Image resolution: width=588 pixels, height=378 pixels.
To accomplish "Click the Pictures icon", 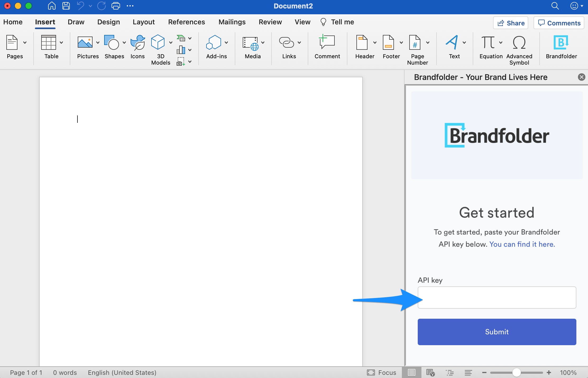I will (x=85, y=42).
